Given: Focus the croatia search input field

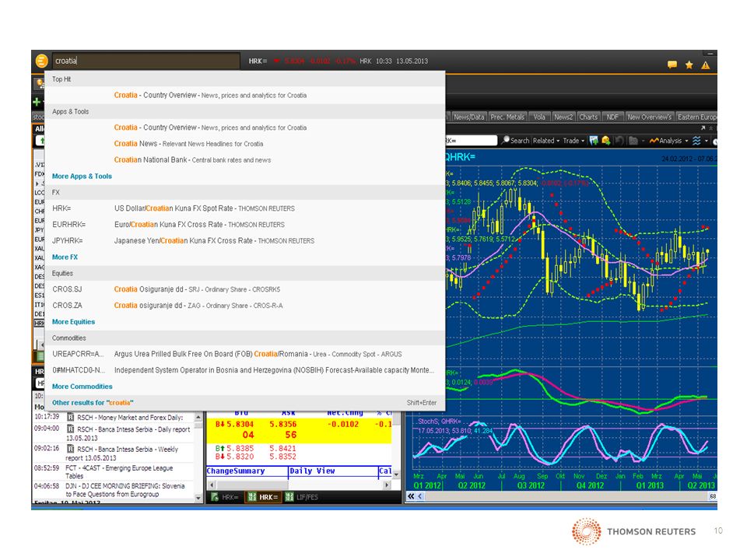Looking at the screenshot, I should tap(146, 61).
